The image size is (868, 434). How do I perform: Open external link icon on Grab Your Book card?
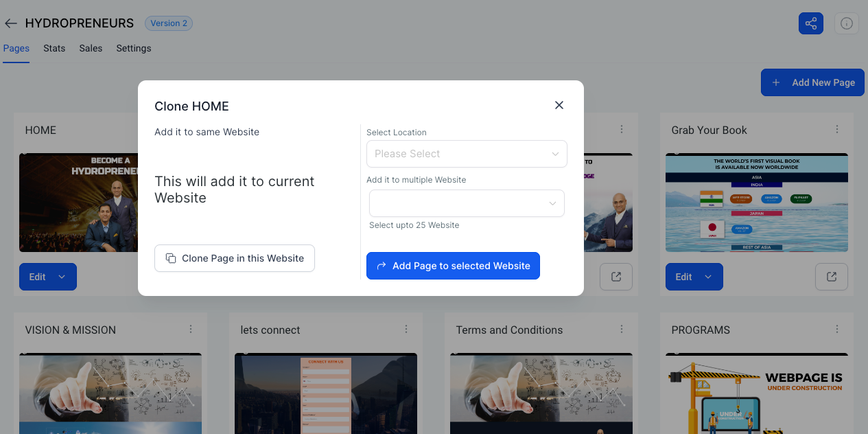click(831, 277)
